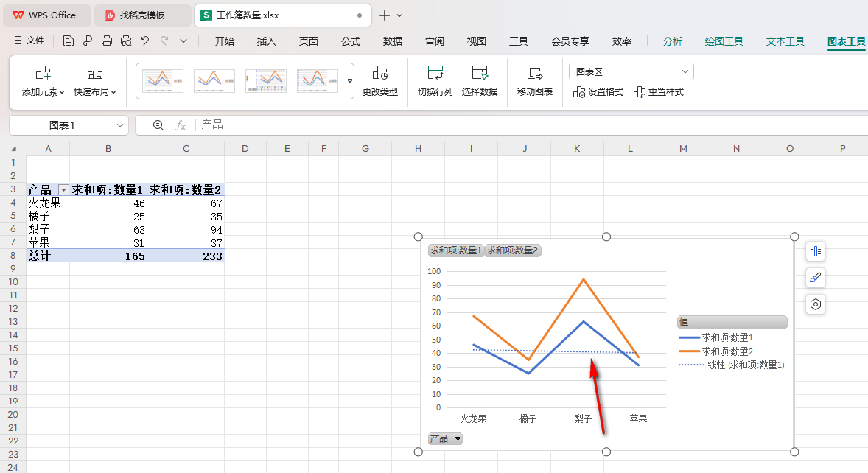
Task: Open the 文件 menu
Action: [29, 41]
